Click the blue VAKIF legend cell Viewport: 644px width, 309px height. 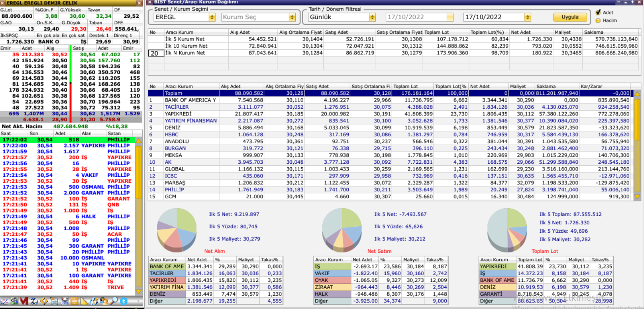332,273
